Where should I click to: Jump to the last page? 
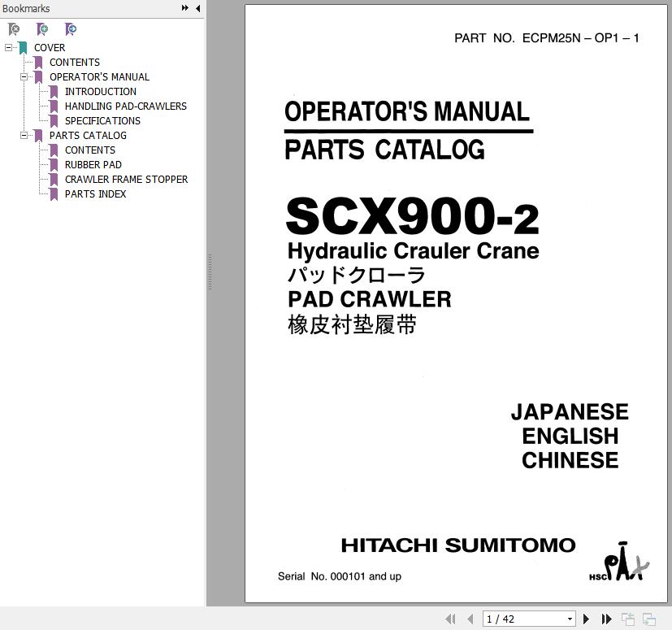[606, 619]
